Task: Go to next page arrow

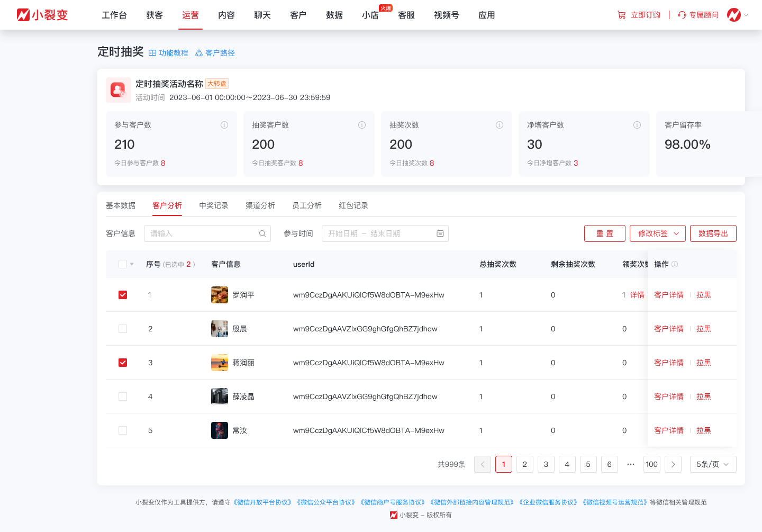Action: coord(673,464)
